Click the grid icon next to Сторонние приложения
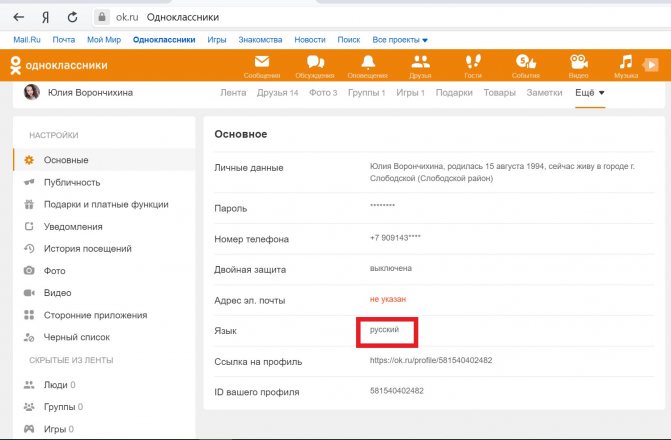The image size is (671, 440). (x=29, y=315)
